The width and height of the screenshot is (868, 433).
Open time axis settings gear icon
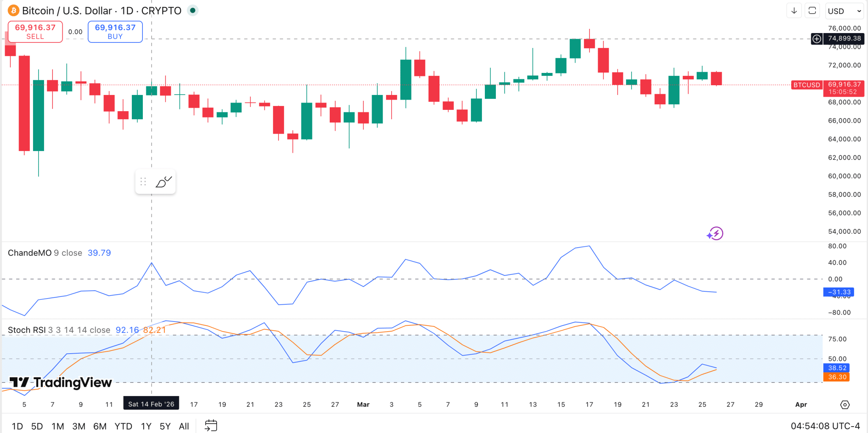click(845, 405)
